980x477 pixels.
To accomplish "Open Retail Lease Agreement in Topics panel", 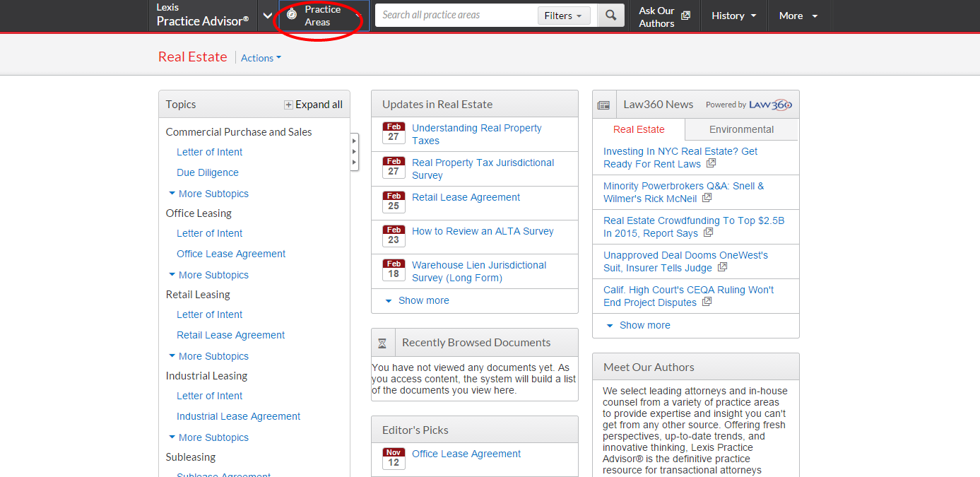I will pyautogui.click(x=231, y=335).
